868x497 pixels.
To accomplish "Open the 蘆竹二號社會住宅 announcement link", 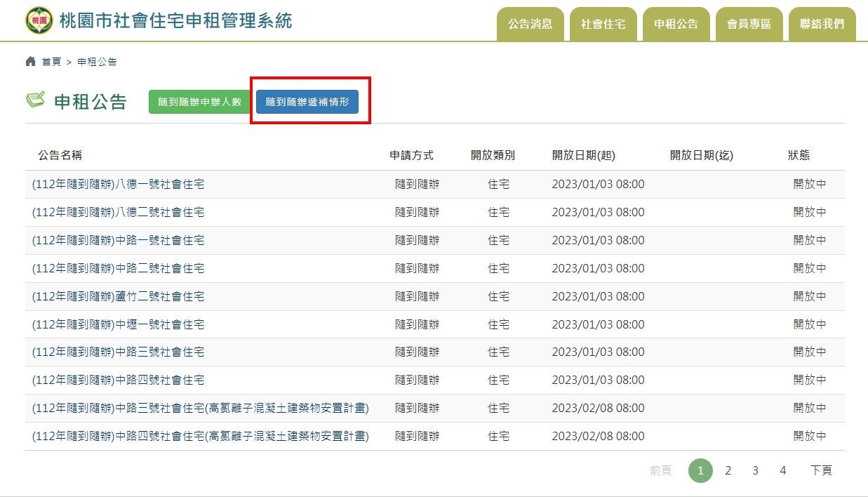I will (119, 296).
